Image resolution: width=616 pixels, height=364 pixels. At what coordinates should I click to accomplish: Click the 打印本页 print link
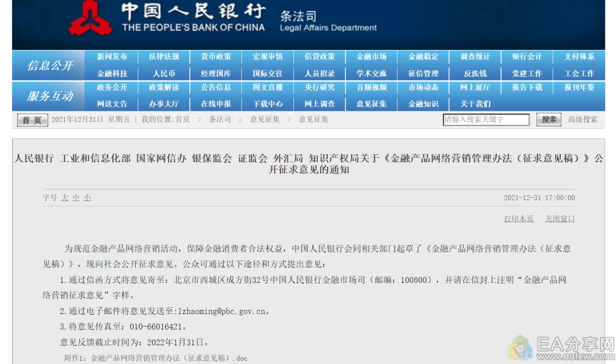(x=518, y=219)
